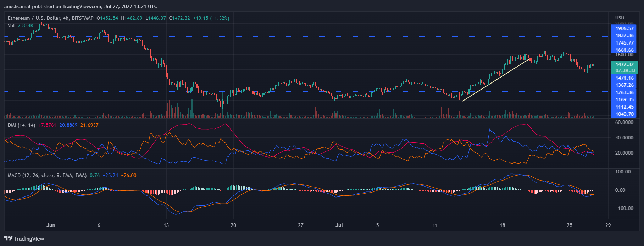This screenshot has height=246, width=644.
Task: Click the 1906.57 price level label
Action: tap(624, 28)
